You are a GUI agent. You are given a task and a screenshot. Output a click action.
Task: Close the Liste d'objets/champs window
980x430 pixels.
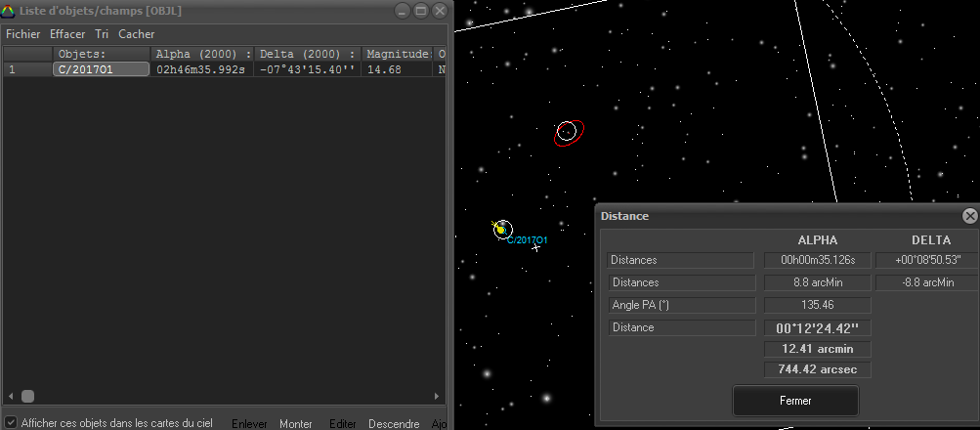click(441, 10)
